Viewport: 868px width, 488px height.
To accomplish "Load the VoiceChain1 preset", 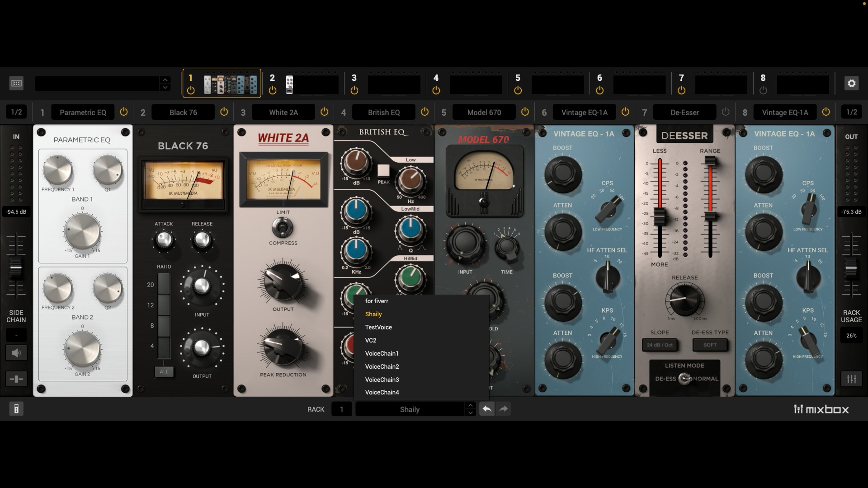I will click(x=421, y=353).
